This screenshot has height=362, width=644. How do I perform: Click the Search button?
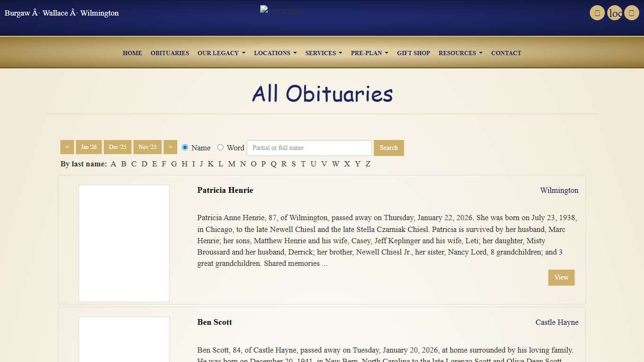pyautogui.click(x=388, y=148)
